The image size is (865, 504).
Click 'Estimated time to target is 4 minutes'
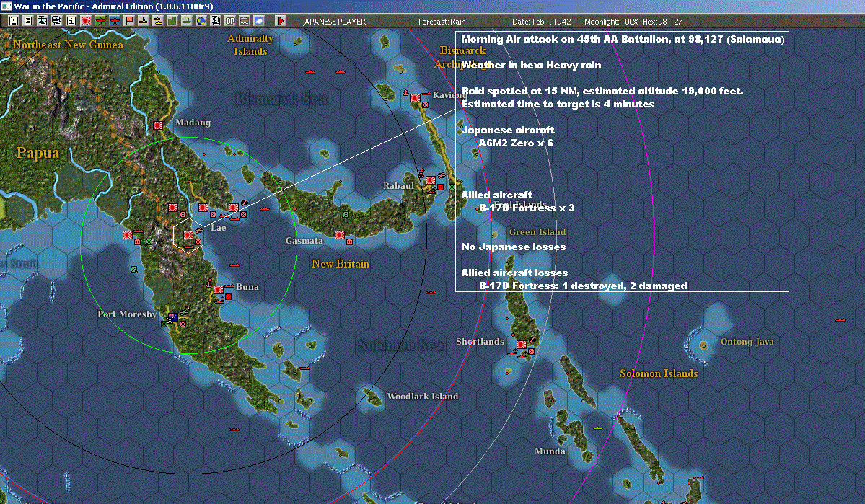(558, 105)
